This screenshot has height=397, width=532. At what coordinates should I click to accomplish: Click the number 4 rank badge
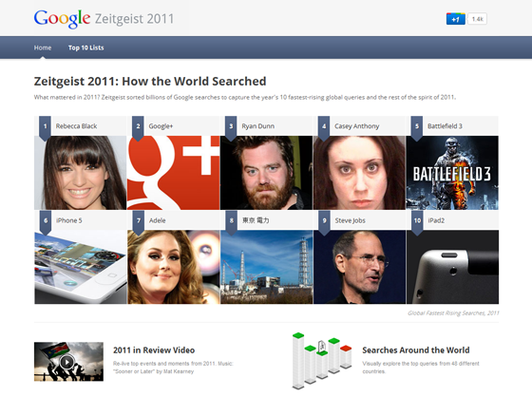(x=324, y=128)
